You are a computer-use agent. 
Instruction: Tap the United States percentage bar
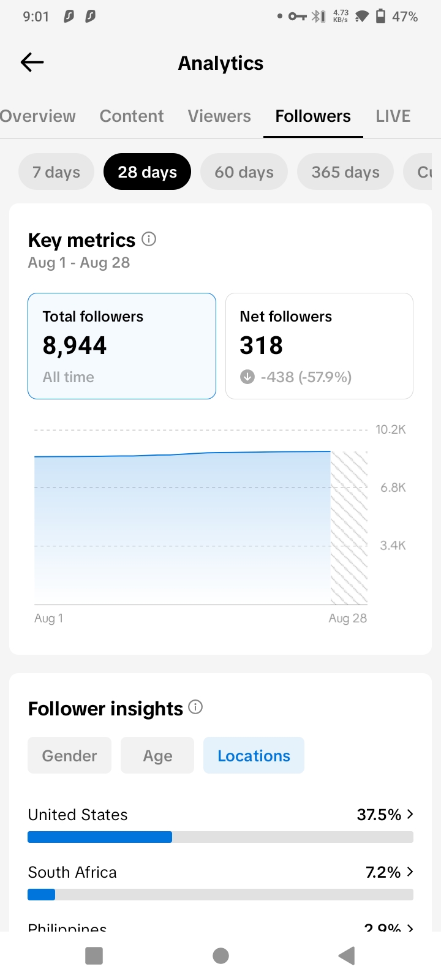[x=221, y=837]
